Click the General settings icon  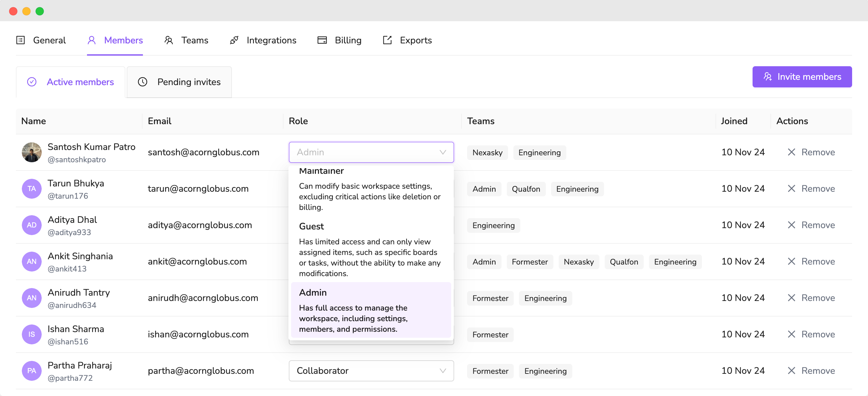click(x=21, y=39)
